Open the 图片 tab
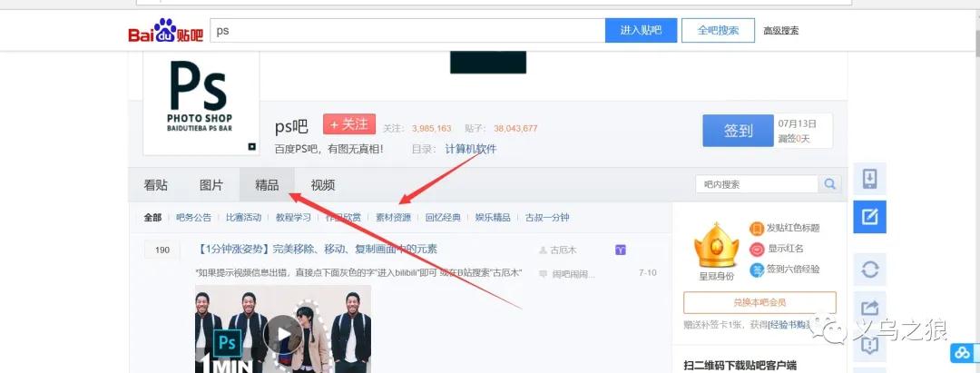The width and height of the screenshot is (980, 373). coord(211,185)
